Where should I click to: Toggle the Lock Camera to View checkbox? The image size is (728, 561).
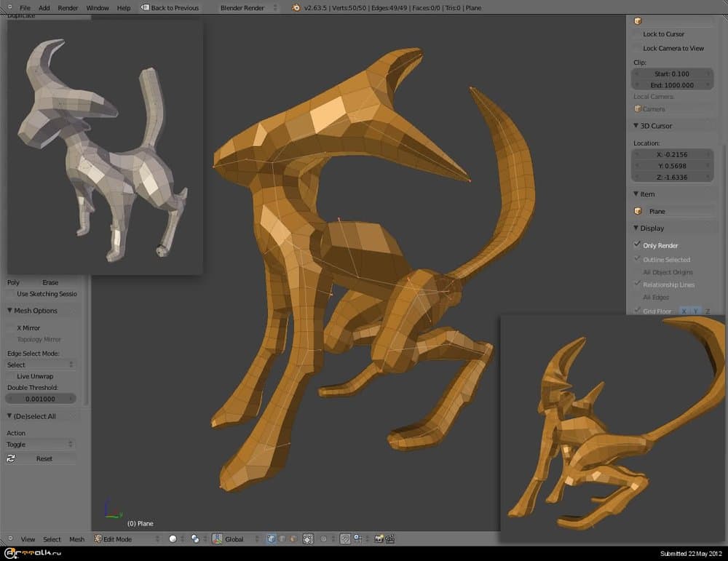(x=637, y=48)
